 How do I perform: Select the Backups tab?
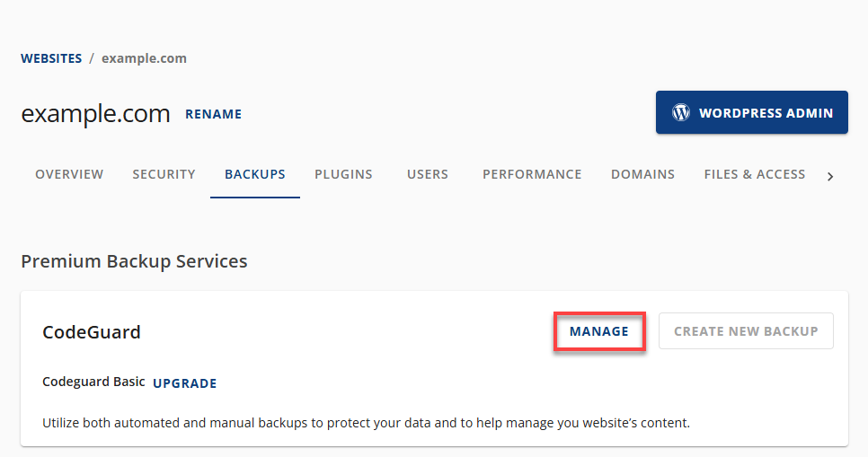tap(255, 174)
